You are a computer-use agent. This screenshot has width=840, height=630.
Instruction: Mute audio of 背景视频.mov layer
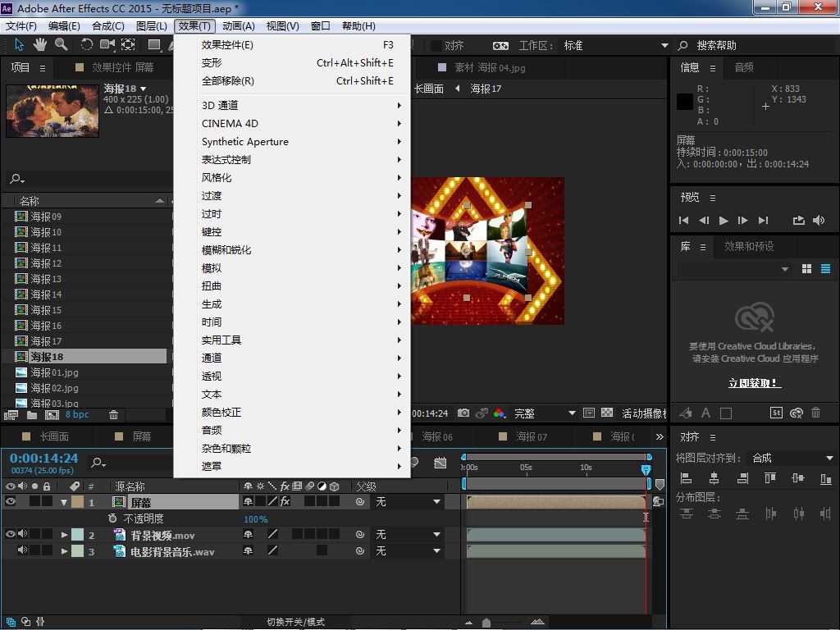click(22, 534)
